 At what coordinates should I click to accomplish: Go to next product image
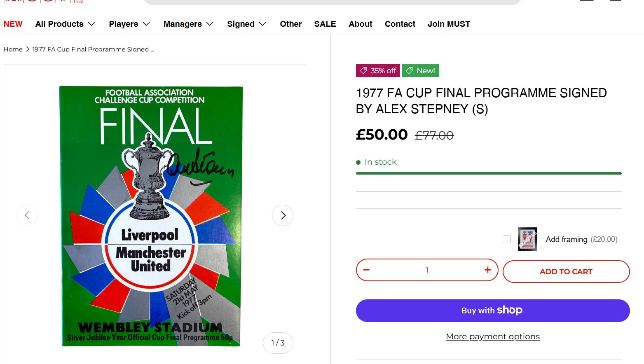coord(283,215)
